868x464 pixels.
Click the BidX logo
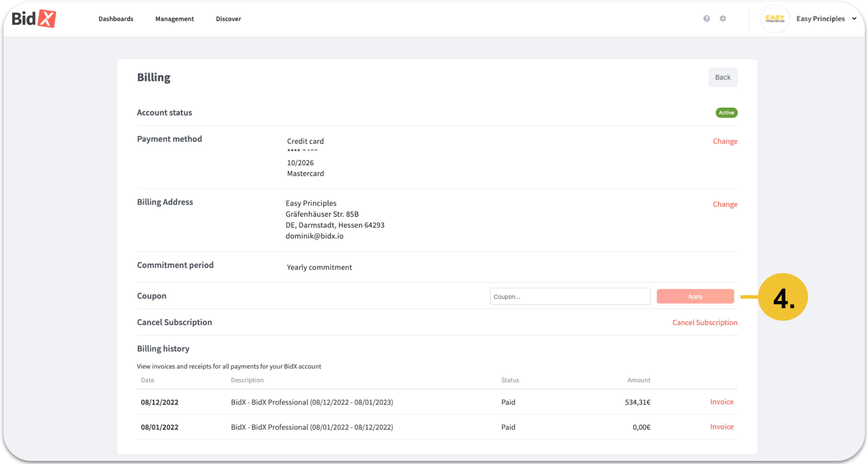[34, 18]
